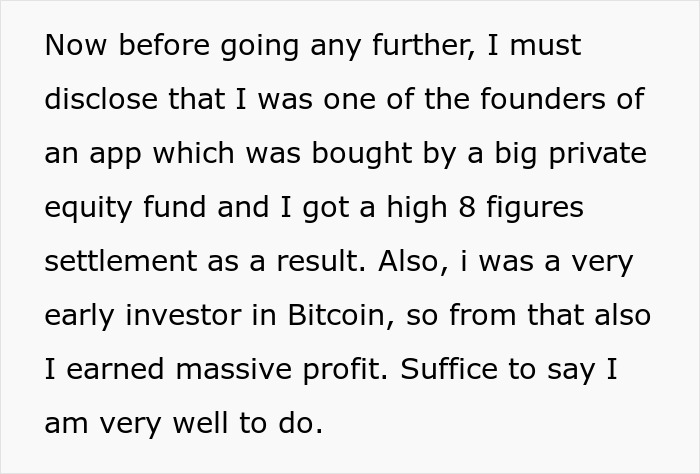This screenshot has width=700, height=474.
Task: Click the word "app" in the third line
Action: 116,154
